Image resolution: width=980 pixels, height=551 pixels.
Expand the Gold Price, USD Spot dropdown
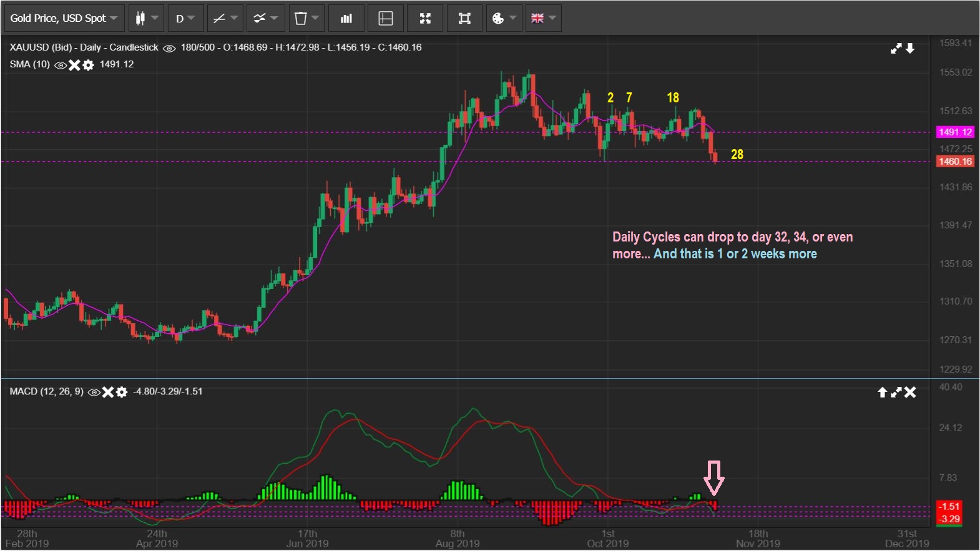coord(64,18)
